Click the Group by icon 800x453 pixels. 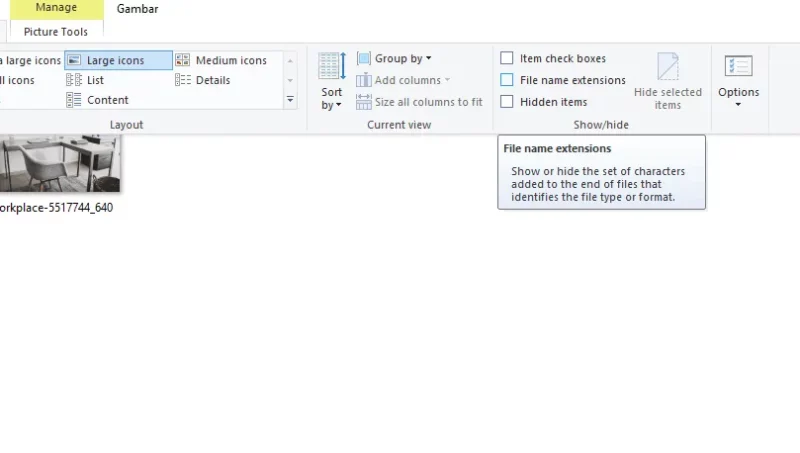(x=364, y=59)
